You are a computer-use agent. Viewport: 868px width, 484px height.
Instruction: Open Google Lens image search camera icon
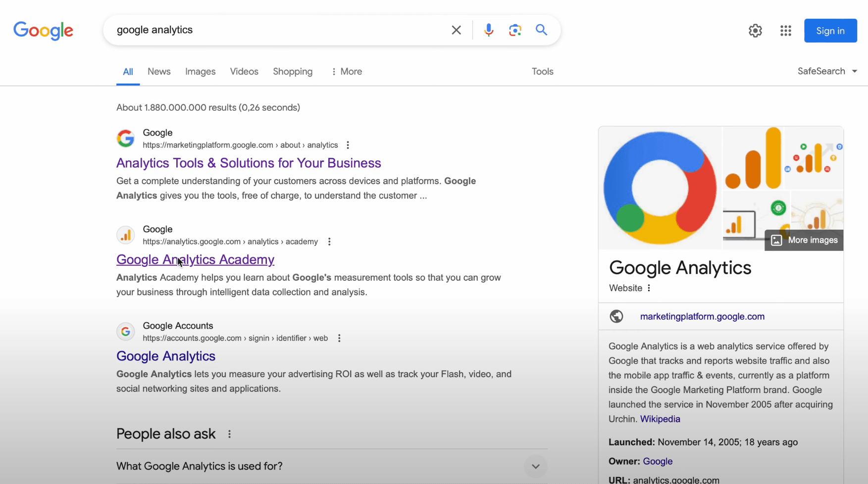515,30
